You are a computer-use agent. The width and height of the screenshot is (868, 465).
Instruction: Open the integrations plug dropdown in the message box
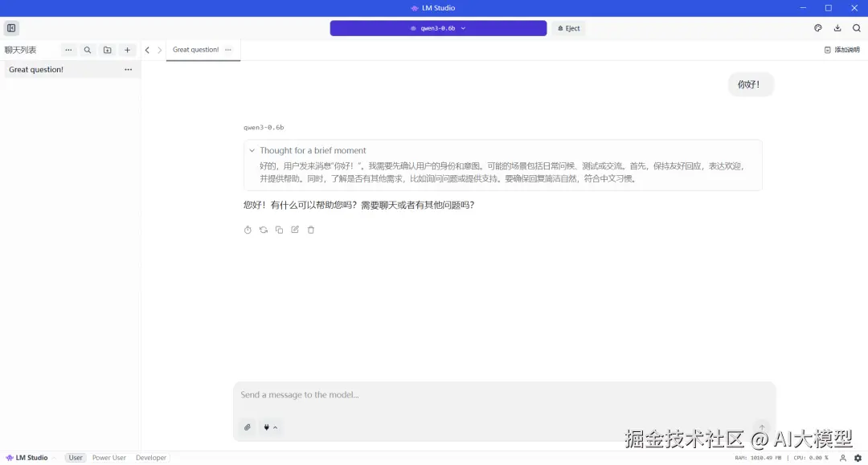[270, 427]
